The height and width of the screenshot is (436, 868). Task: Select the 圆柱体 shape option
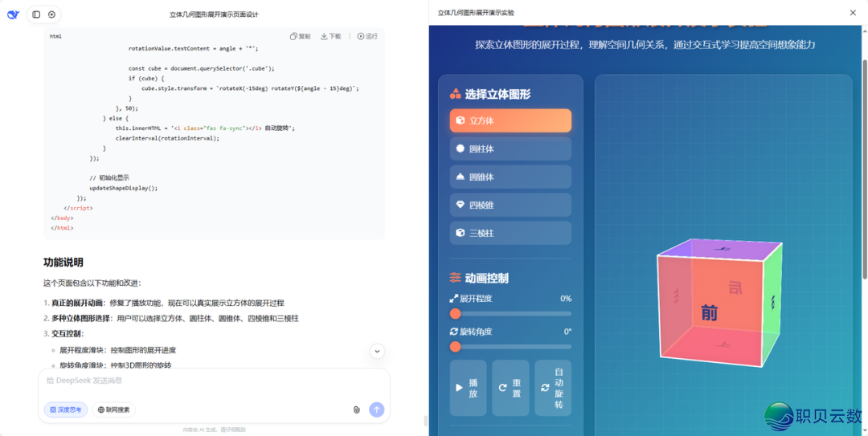coord(510,149)
